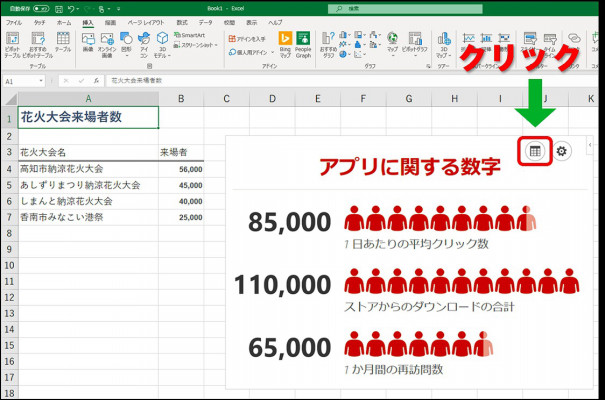Toggle the 自動保存 (AutoSave) switch
The width and height of the screenshot is (605, 400).
(x=39, y=7)
